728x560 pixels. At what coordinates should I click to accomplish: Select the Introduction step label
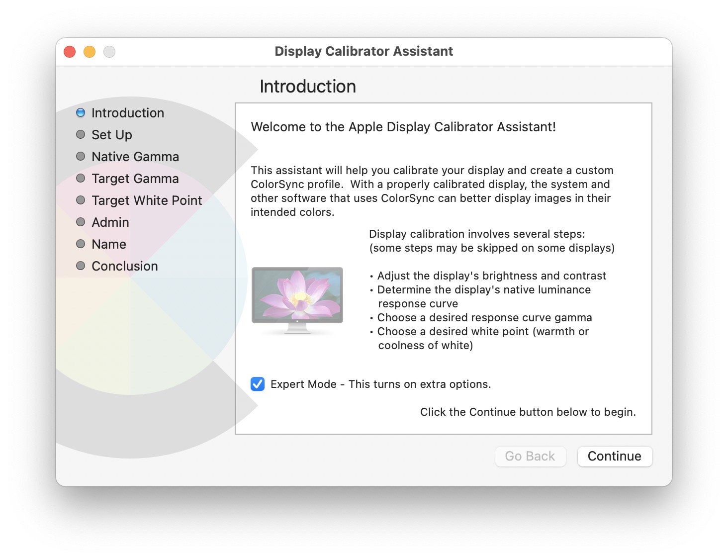click(x=128, y=113)
